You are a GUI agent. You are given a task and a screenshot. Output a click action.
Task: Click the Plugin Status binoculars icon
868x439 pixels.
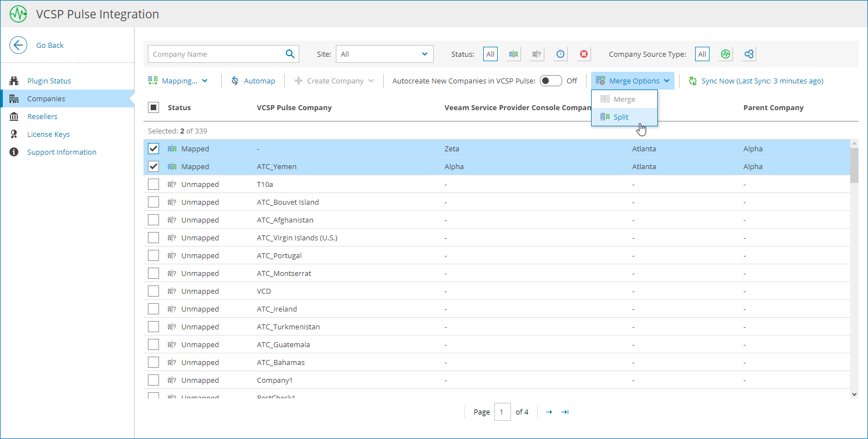(14, 81)
